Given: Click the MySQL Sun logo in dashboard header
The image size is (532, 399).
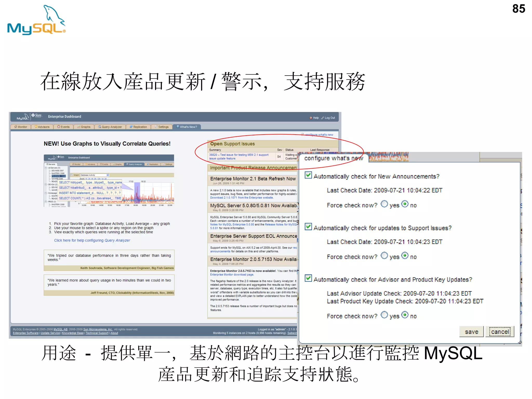Looking at the screenshot, I should pyautogui.click(x=29, y=117).
